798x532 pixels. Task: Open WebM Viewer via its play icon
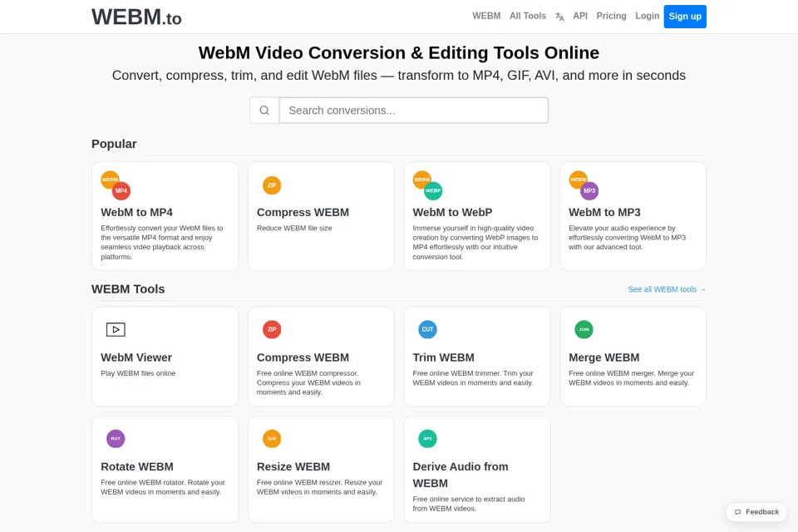pyautogui.click(x=116, y=329)
